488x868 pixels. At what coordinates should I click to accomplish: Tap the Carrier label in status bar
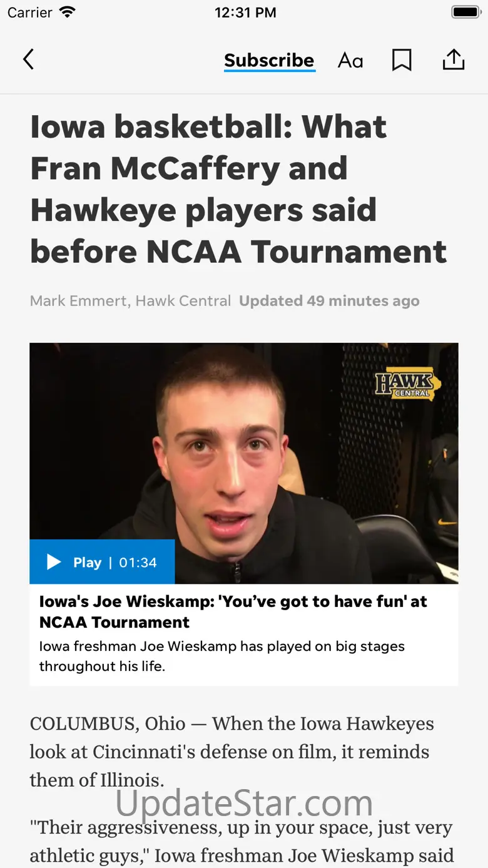(x=29, y=13)
